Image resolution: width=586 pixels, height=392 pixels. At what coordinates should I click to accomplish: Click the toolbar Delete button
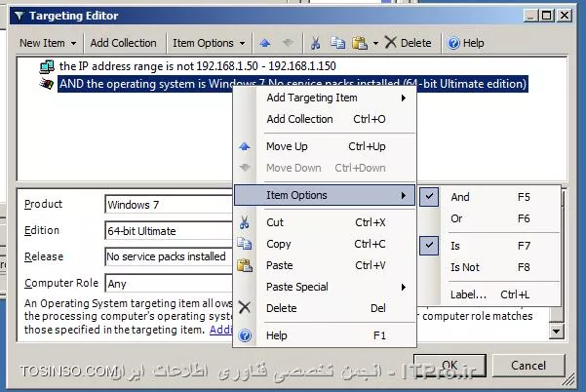pos(408,43)
